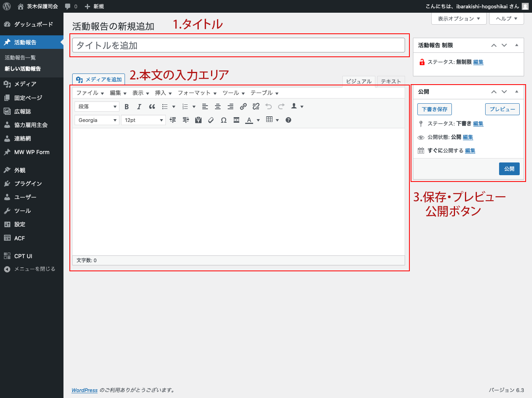Image resolution: width=532 pixels, height=398 pixels.
Task: Insert a blockquote
Action: [152, 106]
